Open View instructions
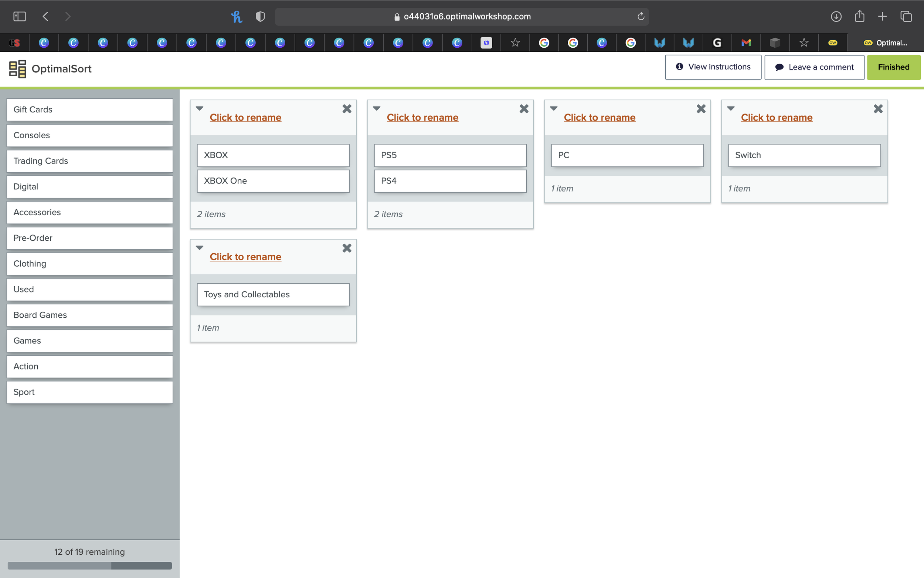 click(x=713, y=67)
